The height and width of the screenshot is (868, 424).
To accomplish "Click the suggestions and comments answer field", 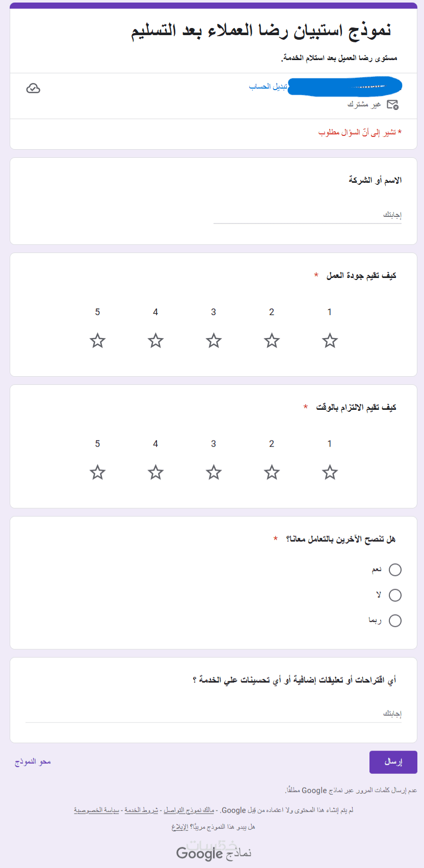I will click(x=214, y=714).
